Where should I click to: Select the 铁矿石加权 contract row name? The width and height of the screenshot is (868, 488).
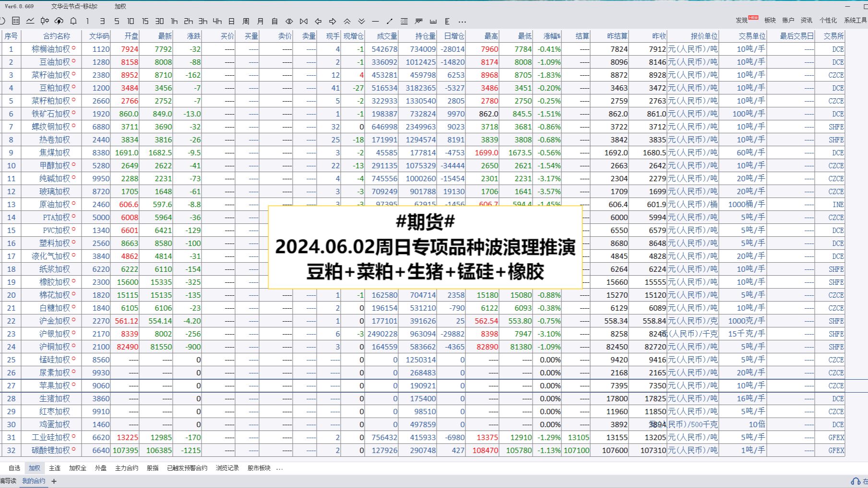(x=51, y=114)
